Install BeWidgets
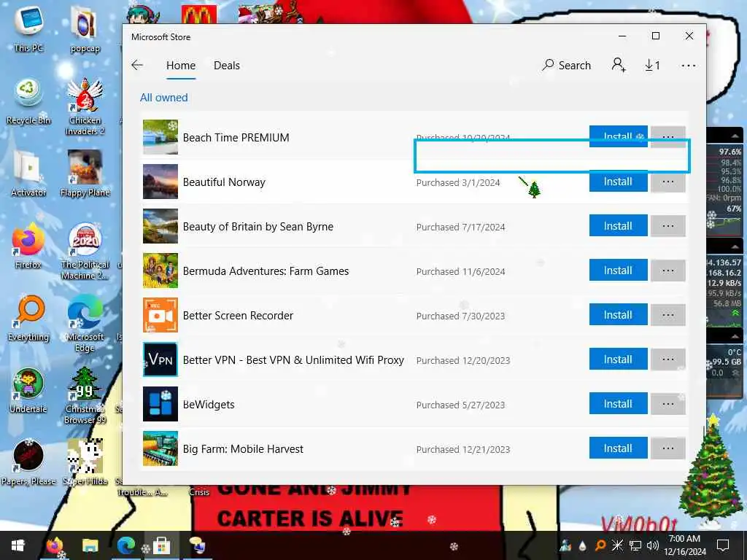Image resolution: width=747 pixels, height=560 pixels. point(618,403)
